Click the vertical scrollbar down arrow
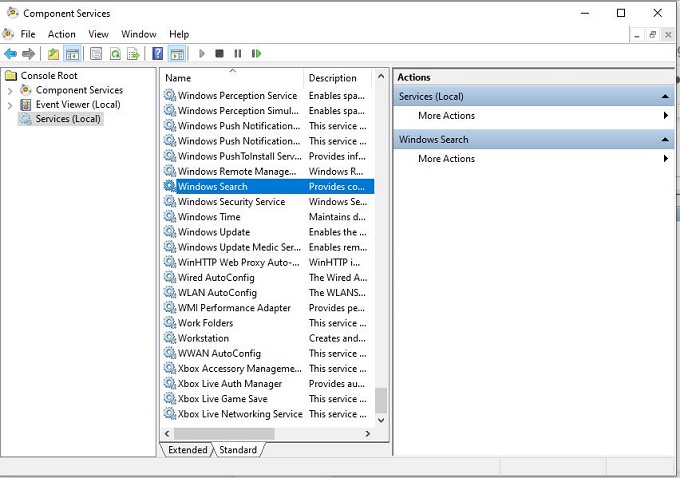Screen dimensions: 680x478 pyautogui.click(x=381, y=420)
